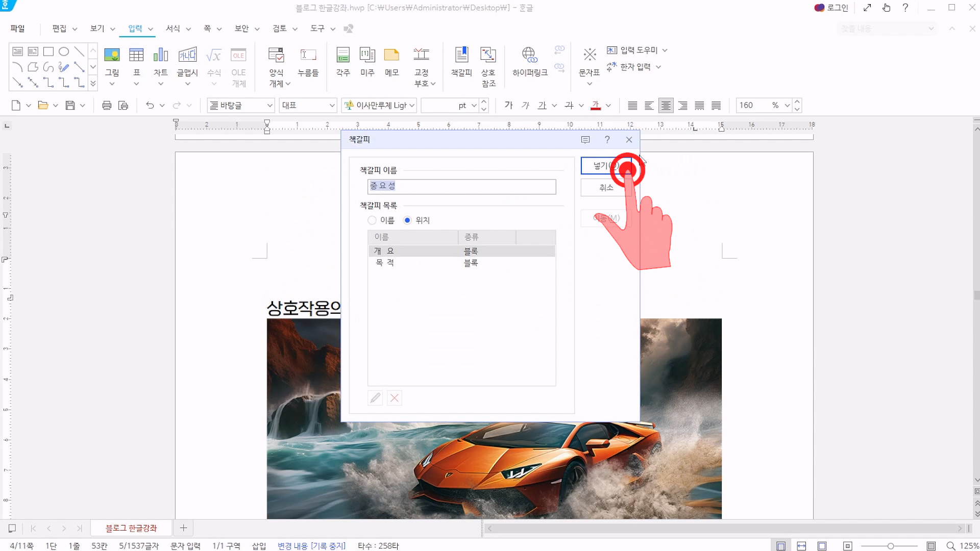Click the 메모 (memo) icon

391,55
